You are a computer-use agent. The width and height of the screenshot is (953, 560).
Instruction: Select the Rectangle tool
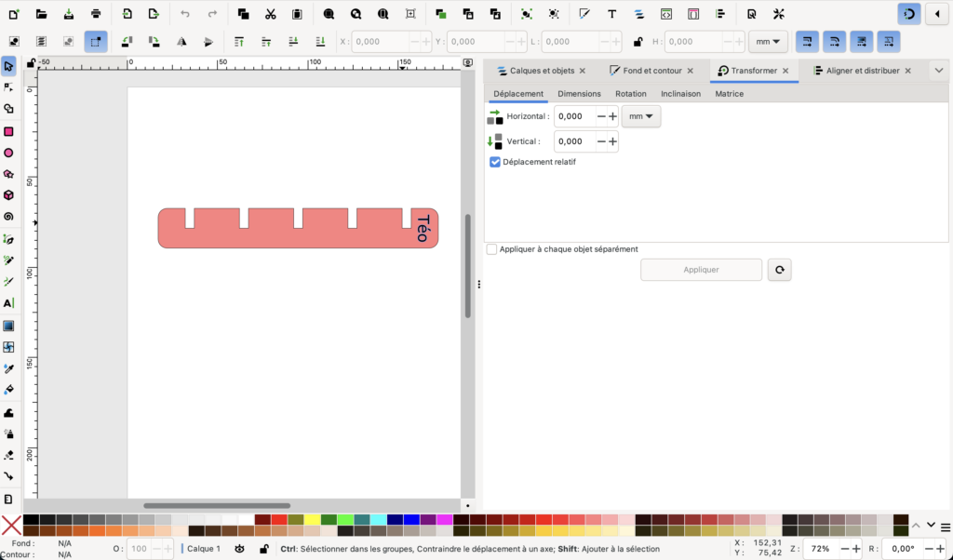click(8, 131)
